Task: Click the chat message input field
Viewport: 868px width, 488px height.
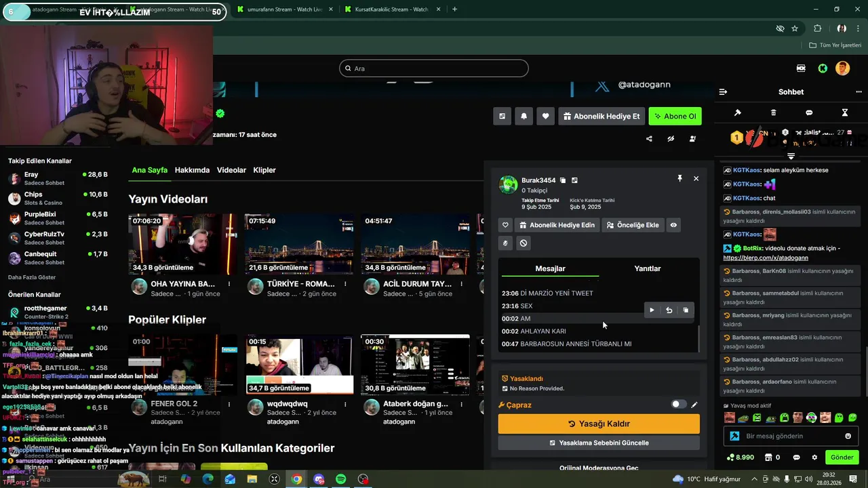Action: click(x=791, y=436)
